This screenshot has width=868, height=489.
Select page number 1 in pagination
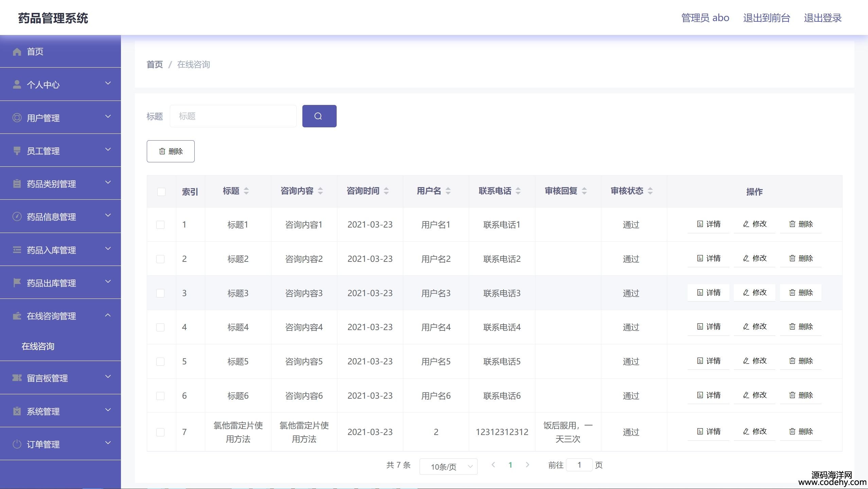click(510, 465)
